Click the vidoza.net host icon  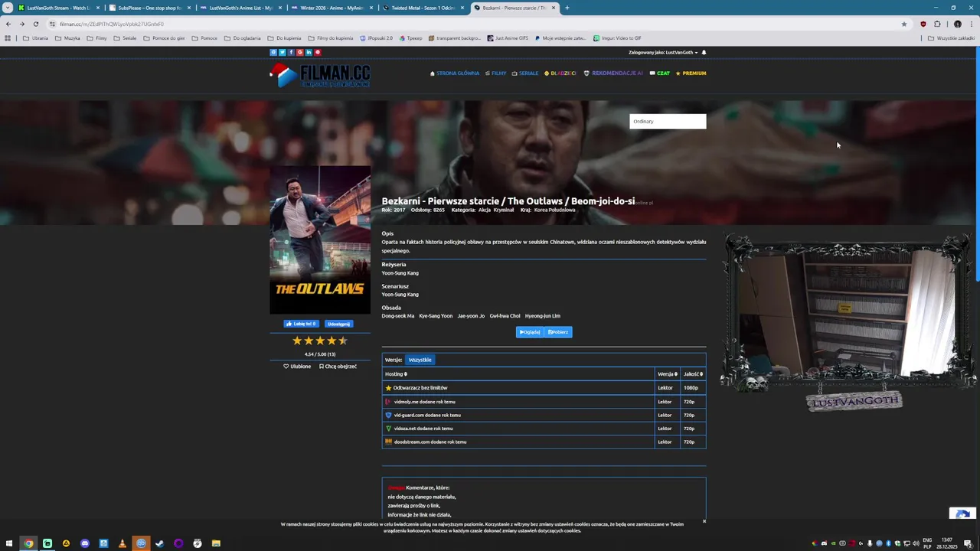click(x=388, y=429)
